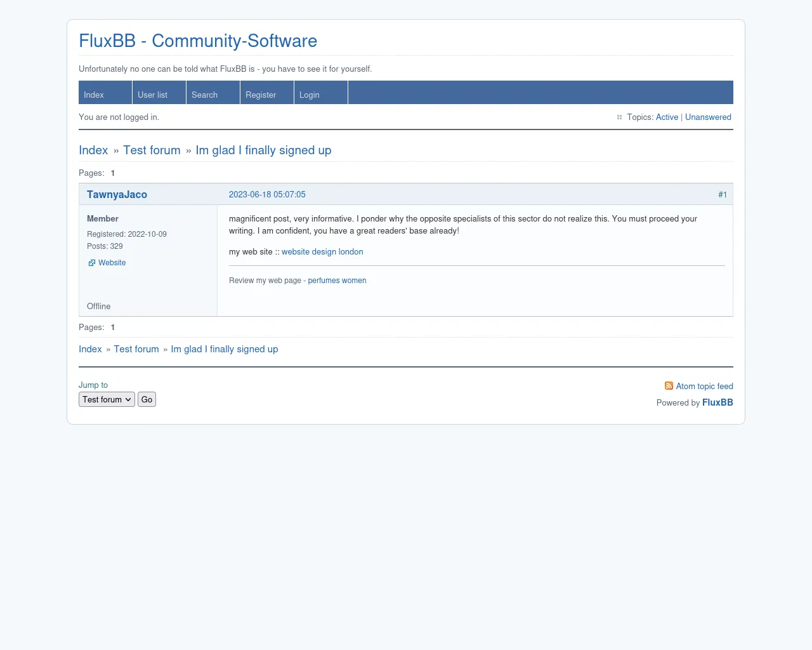View Active topics
812x650 pixels.
(x=667, y=117)
